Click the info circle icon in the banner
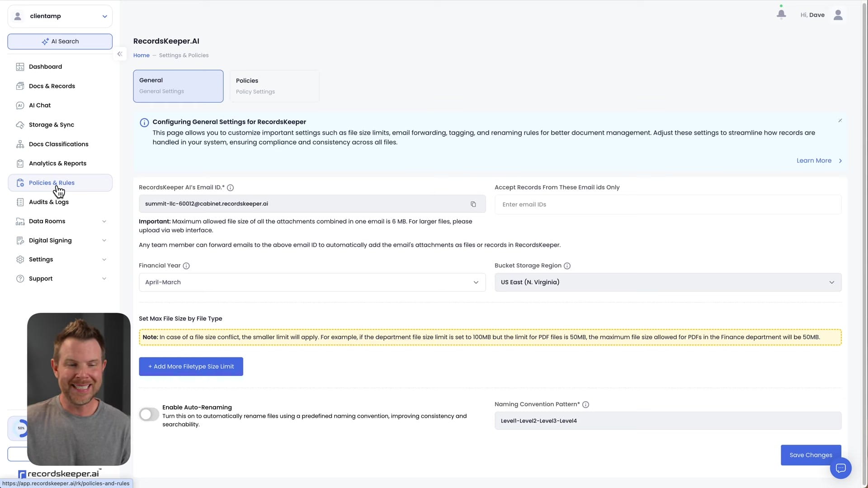The image size is (868, 488). [x=144, y=123]
